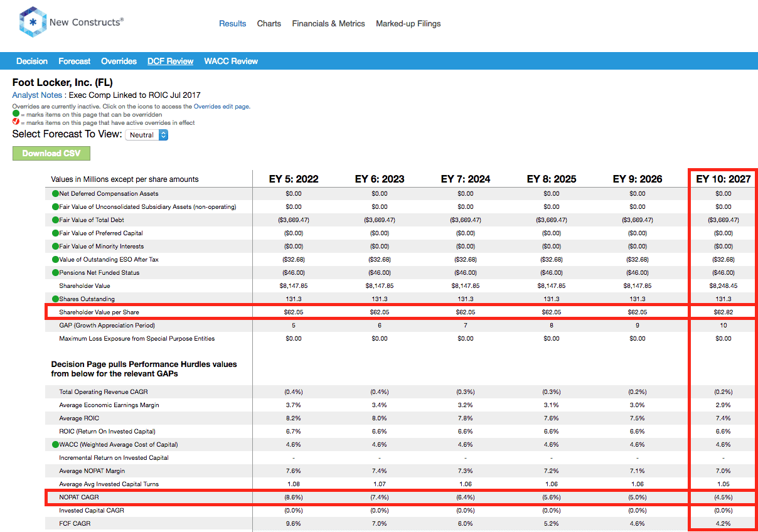Viewport: 758px width, 532px height.
Task: Switch to the Decision tab
Action: [32, 61]
